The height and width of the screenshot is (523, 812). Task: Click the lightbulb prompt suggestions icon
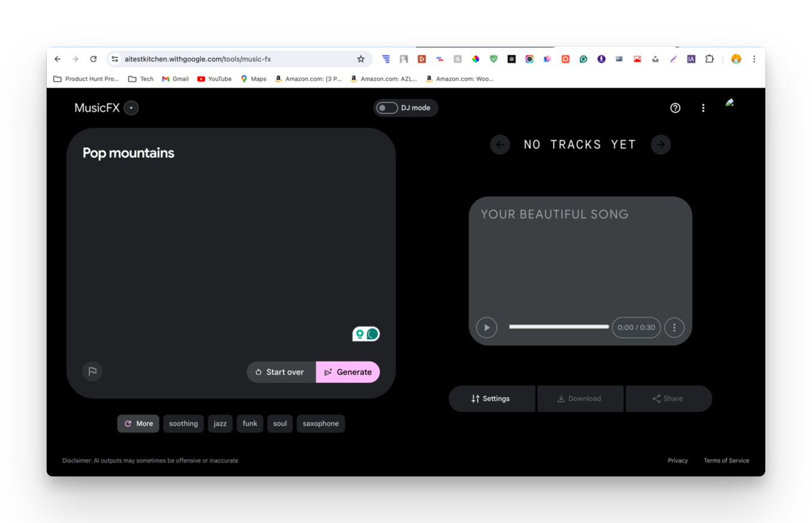[x=359, y=334]
